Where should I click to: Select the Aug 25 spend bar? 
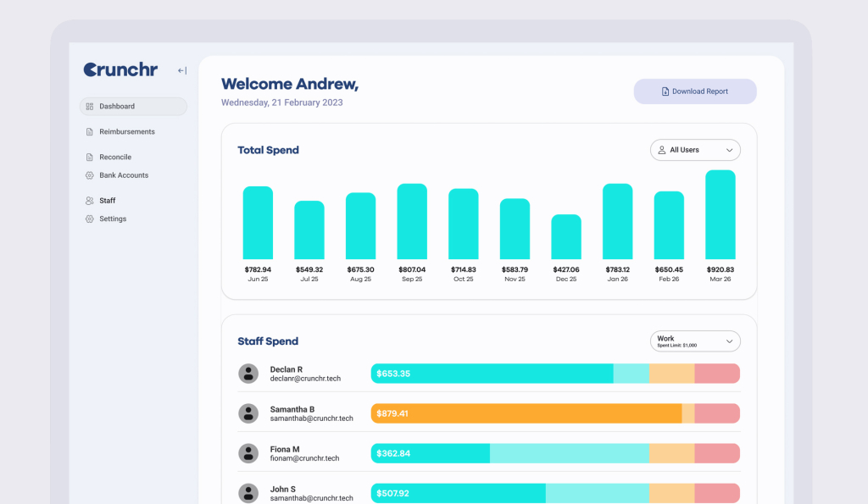pyautogui.click(x=361, y=225)
